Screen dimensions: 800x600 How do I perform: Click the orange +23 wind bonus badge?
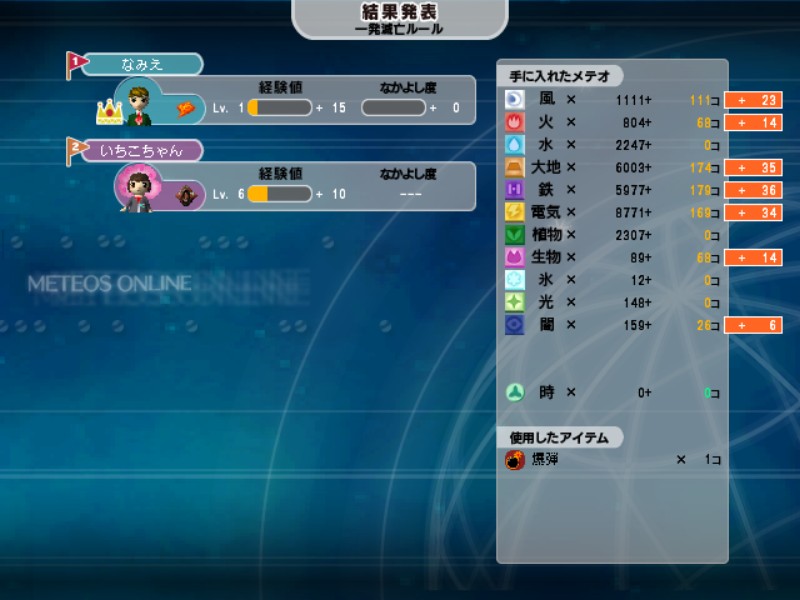coord(754,100)
